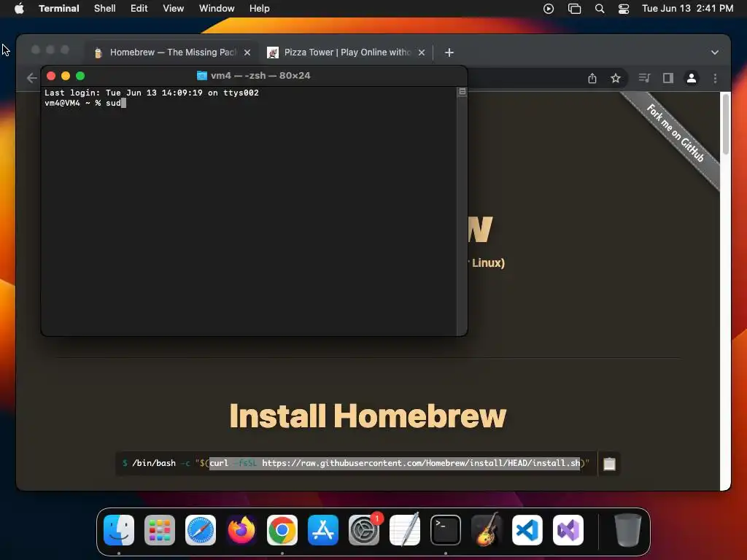The image size is (747, 560).
Task: Go back in Chrome
Action: 32,78
